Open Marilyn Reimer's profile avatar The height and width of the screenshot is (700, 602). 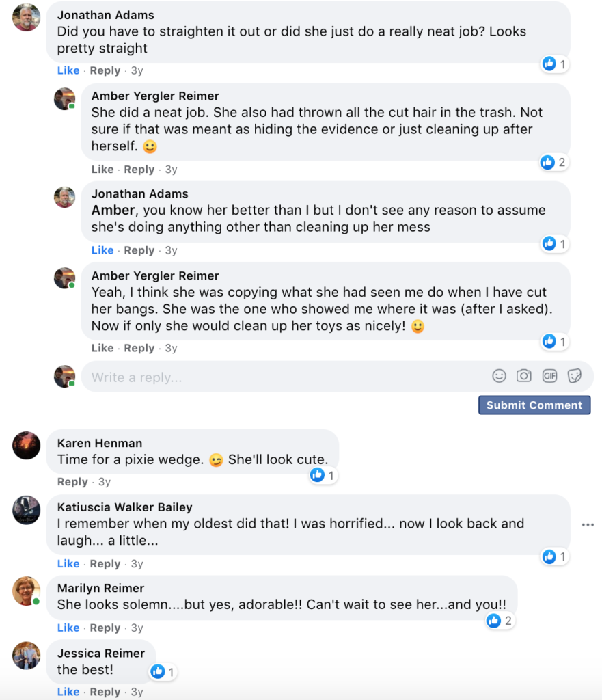pos(27,591)
